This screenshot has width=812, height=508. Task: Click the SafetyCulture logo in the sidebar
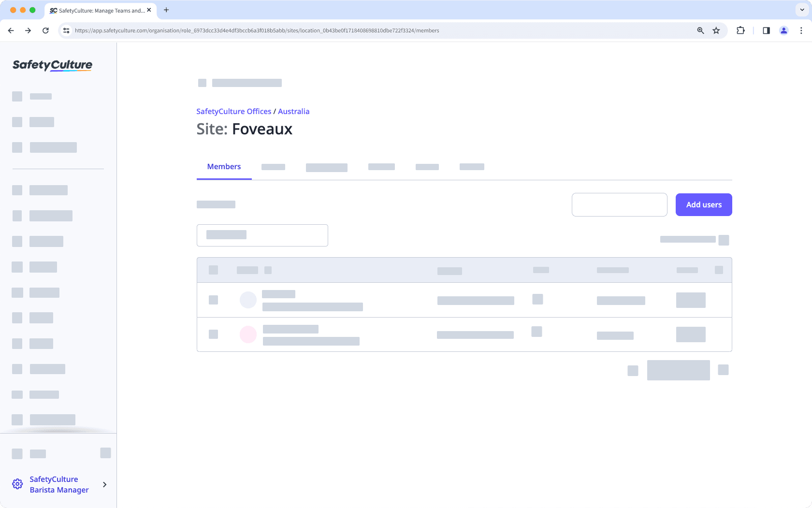tap(52, 65)
